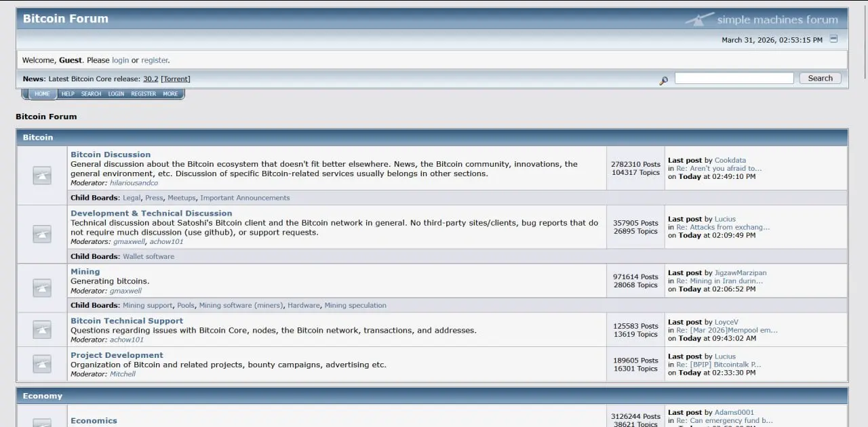Open the Press child board
Image resolution: width=868 pixels, height=427 pixels.
point(154,198)
